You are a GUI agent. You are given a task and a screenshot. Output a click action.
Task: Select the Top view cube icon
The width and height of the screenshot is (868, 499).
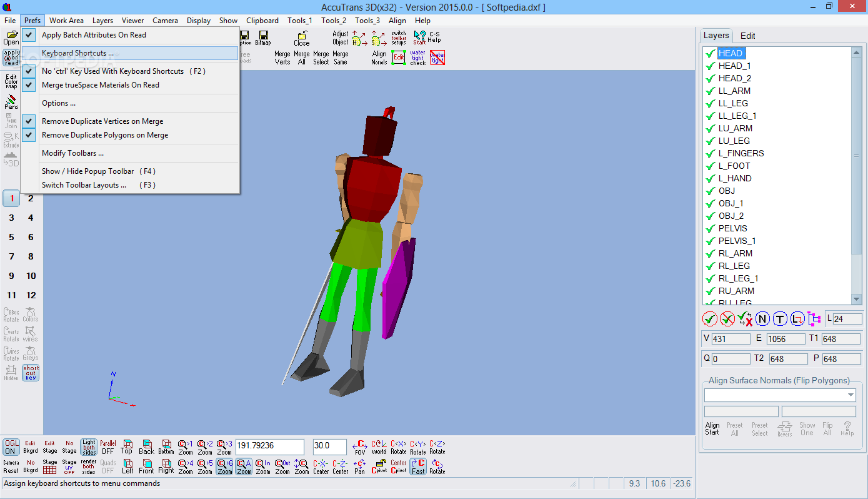127,446
